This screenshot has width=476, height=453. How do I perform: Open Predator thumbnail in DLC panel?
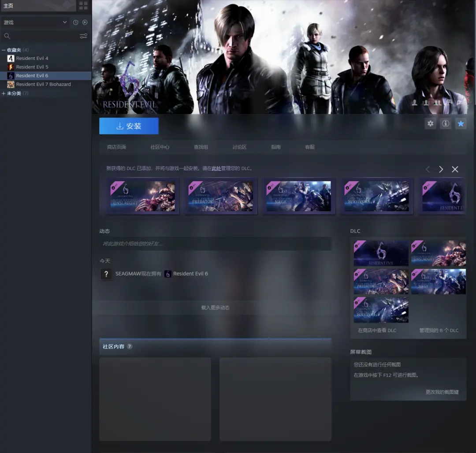(381, 282)
